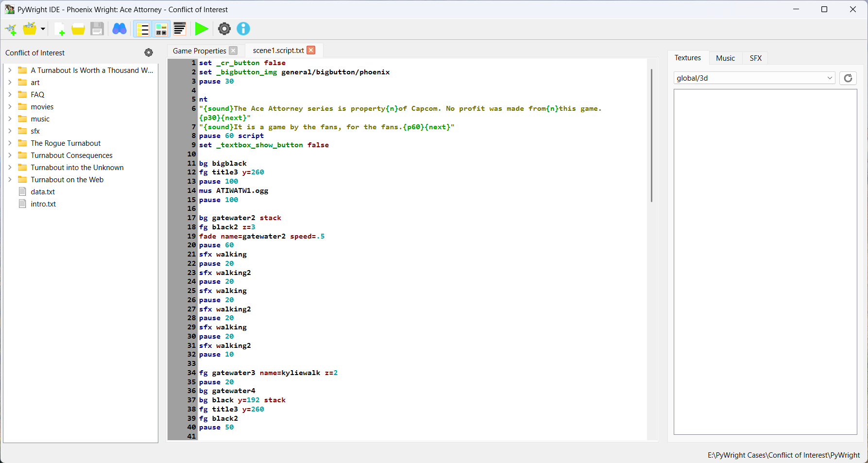Select the FAQ folder icon
The width and height of the screenshot is (868, 463).
[22, 95]
